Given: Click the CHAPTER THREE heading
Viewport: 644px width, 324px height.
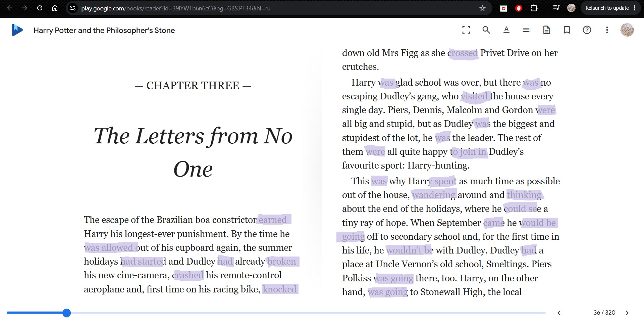Looking at the screenshot, I should pyautogui.click(x=193, y=86).
